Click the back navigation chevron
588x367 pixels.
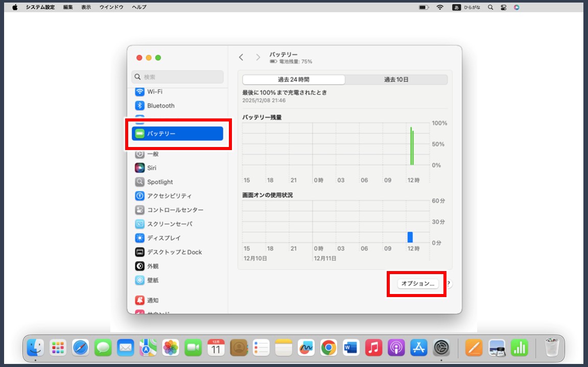click(241, 57)
